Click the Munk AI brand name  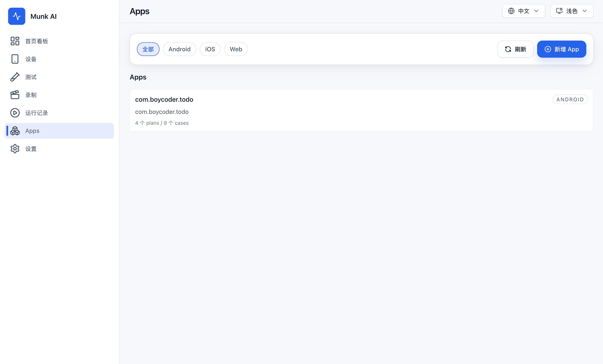pos(43,16)
